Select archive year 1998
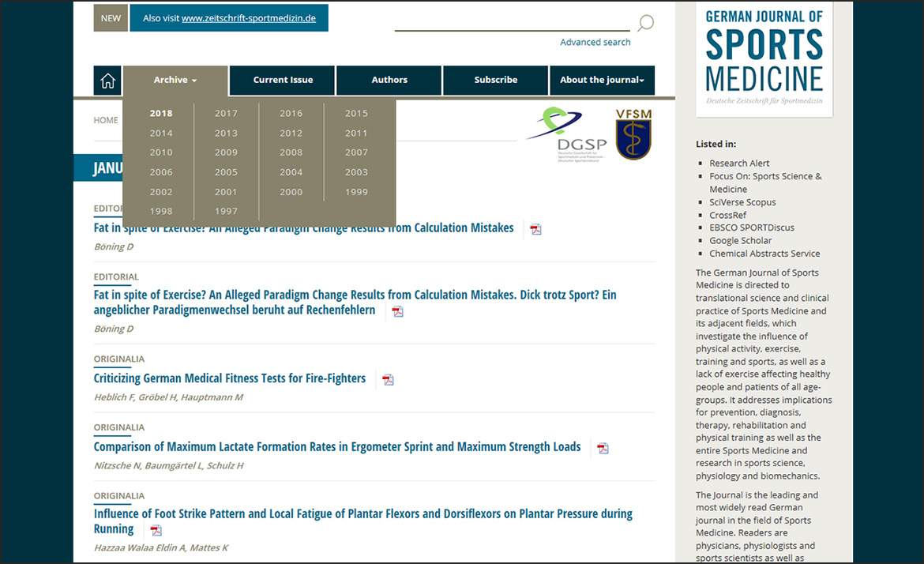The width and height of the screenshot is (924, 564). (161, 211)
